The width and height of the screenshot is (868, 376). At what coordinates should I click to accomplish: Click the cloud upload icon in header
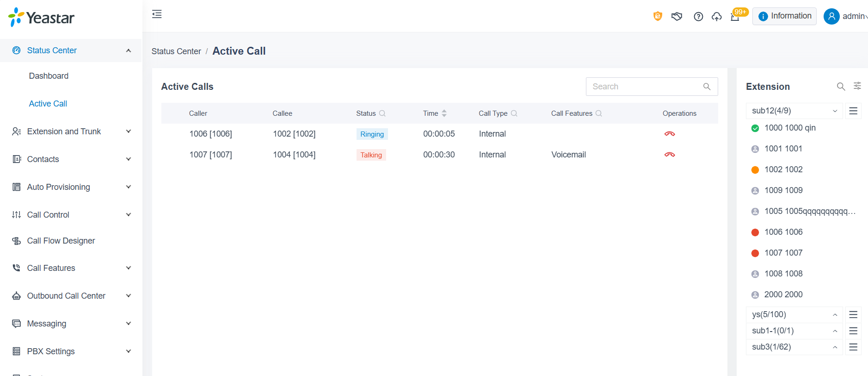[716, 17]
